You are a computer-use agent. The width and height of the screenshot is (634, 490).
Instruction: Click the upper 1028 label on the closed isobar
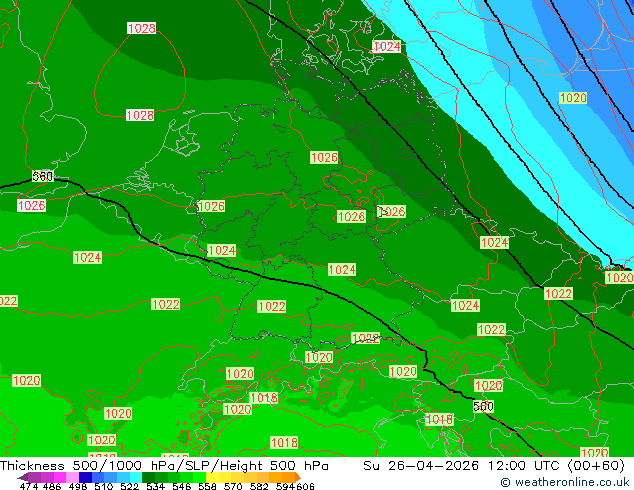pyautogui.click(x=142, y=28)
